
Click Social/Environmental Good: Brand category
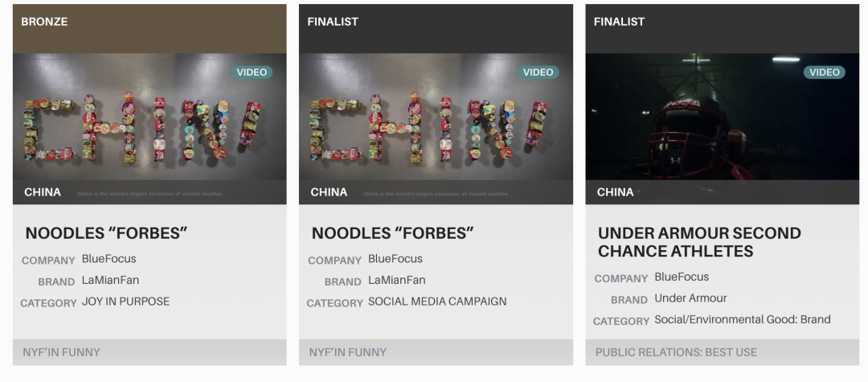(743, 319)
